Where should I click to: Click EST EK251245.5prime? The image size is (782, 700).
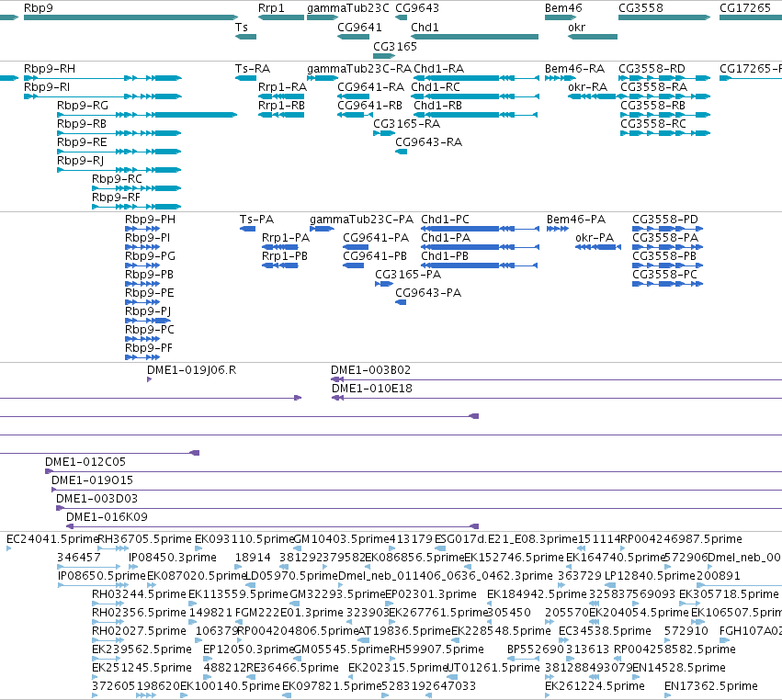[95, 676]
